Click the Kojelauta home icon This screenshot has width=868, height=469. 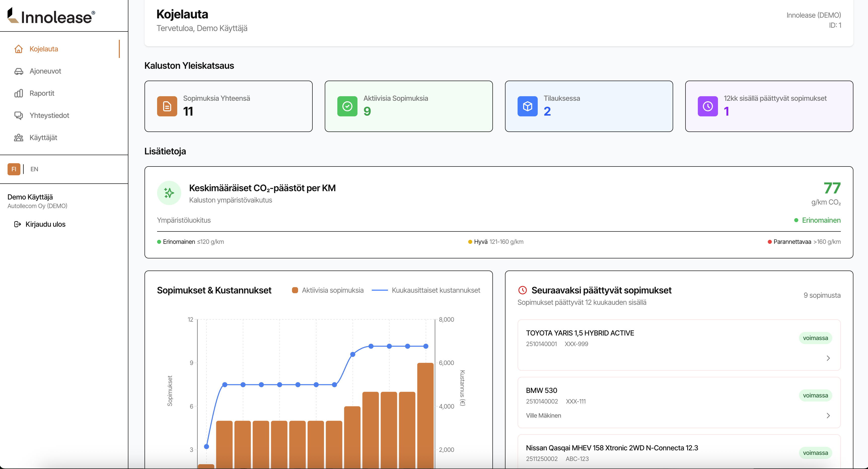(x=19, y=49)
